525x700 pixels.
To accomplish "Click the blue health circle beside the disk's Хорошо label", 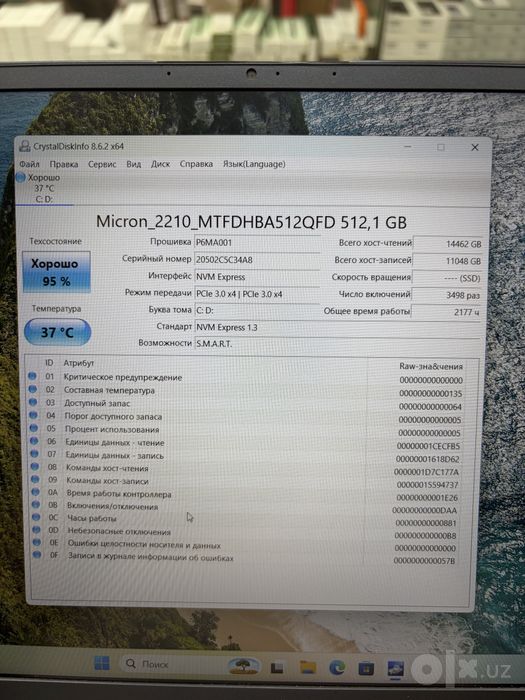I will [21, 178].
